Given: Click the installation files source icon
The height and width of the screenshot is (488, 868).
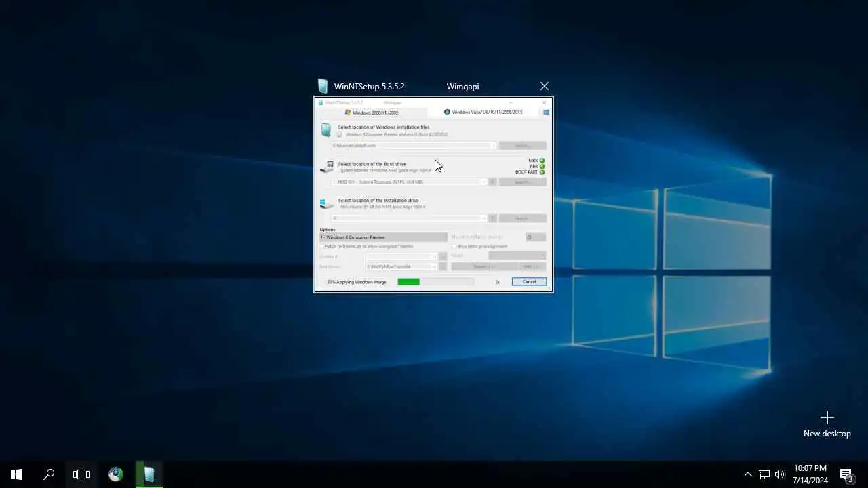Looking at the screenshot, I should (326, 129).
